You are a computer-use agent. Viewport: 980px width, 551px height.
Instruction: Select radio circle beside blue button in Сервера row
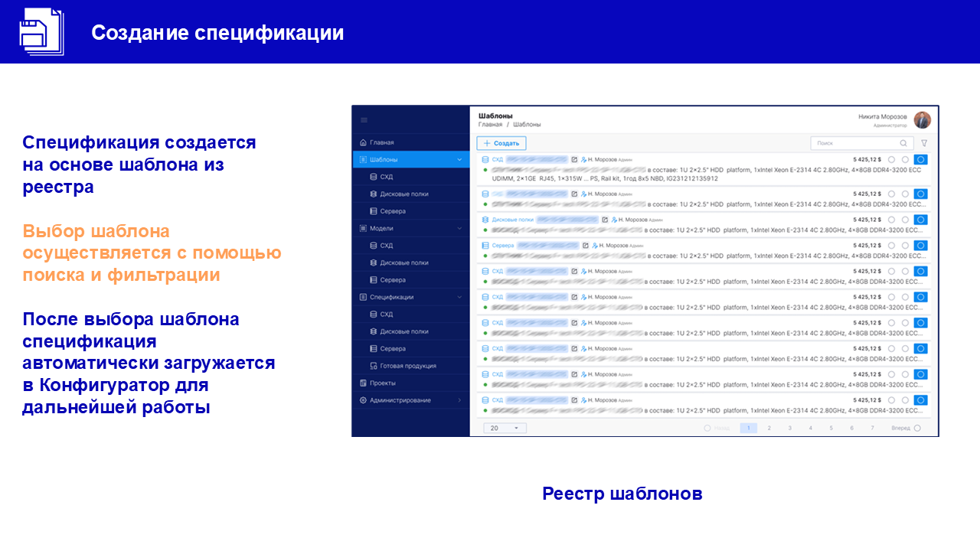905,246
